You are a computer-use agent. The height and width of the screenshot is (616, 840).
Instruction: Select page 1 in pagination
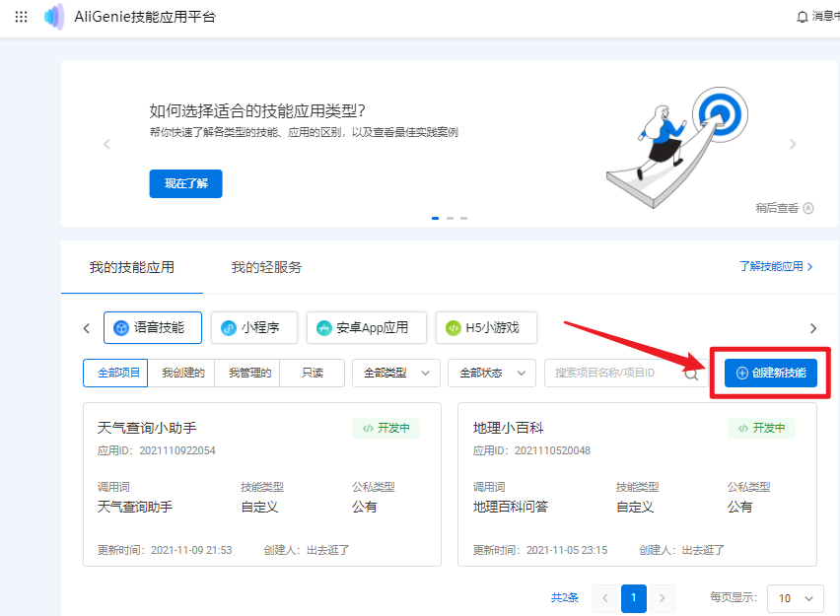point(634,598)
